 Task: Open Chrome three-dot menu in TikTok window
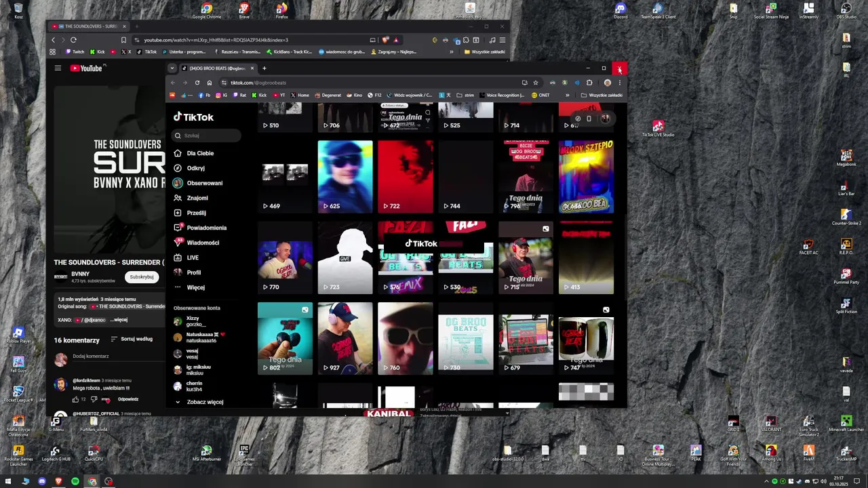click(619, 83)
